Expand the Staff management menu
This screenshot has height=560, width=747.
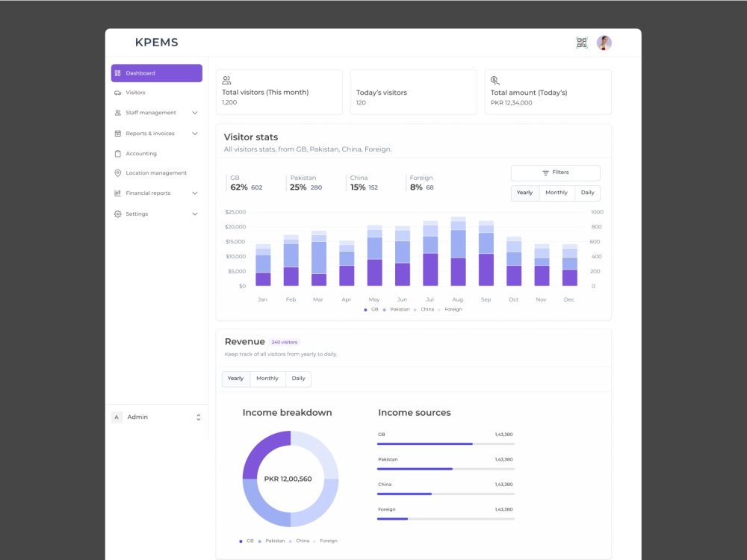tap(194, 113)
